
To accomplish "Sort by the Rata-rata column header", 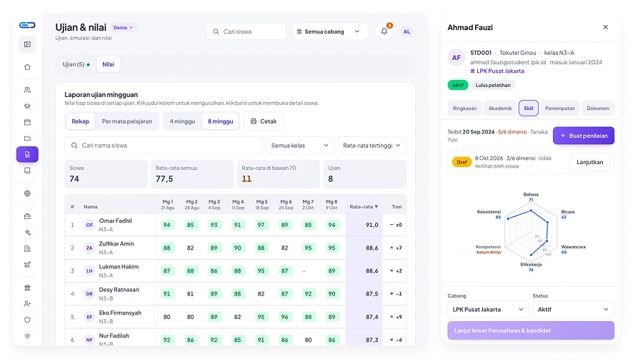I will tap(364, 207).
